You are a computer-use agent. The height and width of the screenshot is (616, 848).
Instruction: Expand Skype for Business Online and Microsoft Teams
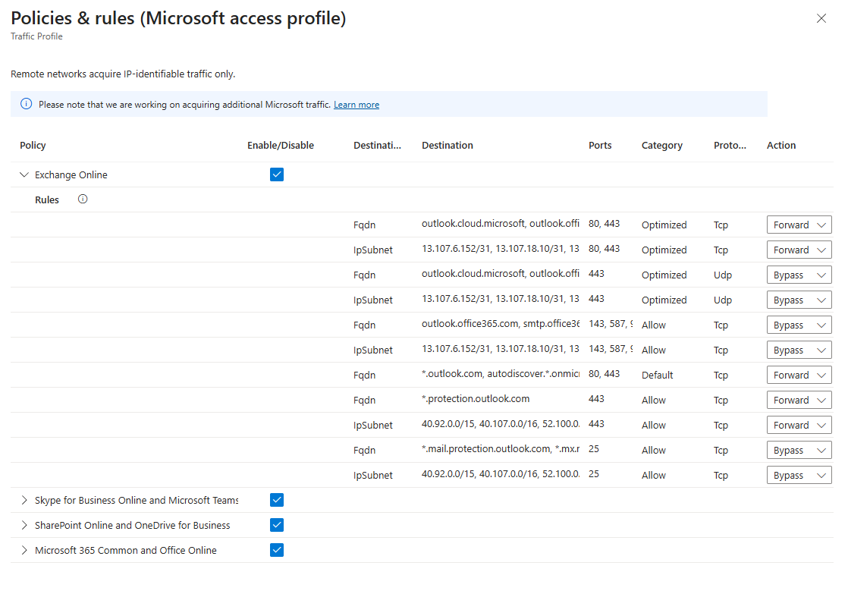point(24,500)
